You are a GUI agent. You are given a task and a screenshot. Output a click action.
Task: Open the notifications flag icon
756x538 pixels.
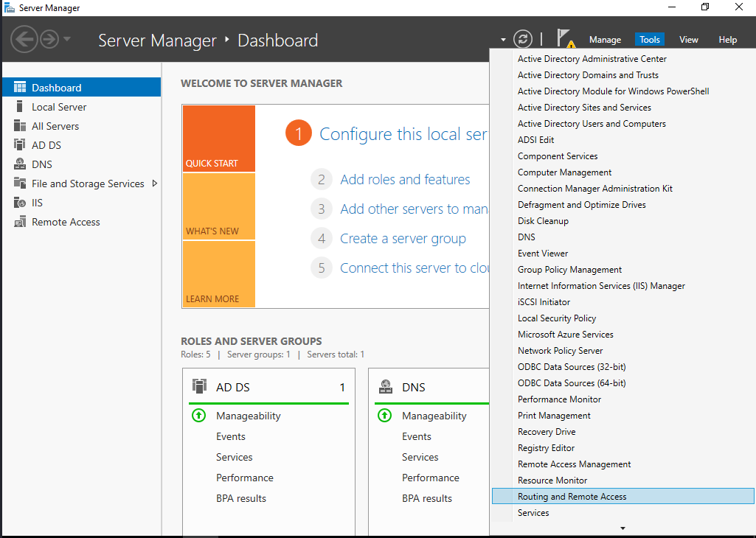[564, 38]
